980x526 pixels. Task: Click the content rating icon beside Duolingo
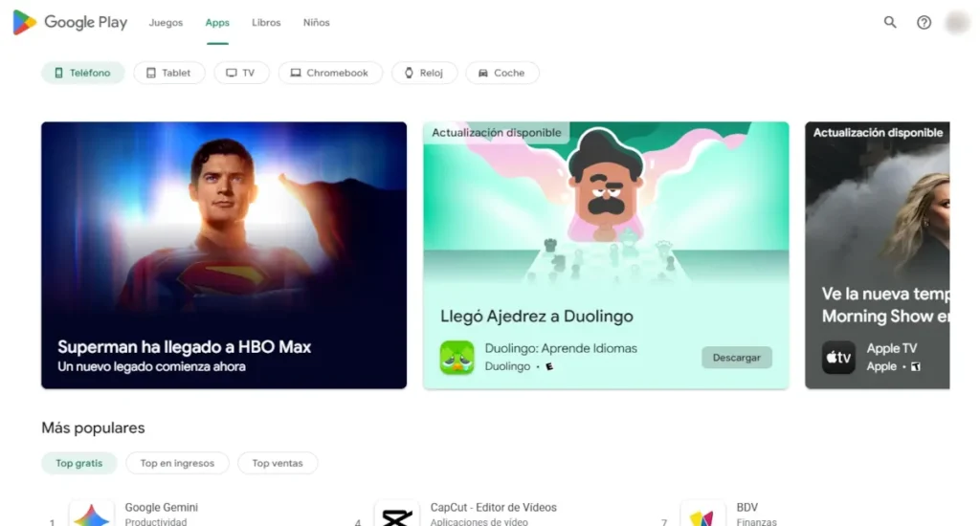pyautogui.click(x=549, y=366)
